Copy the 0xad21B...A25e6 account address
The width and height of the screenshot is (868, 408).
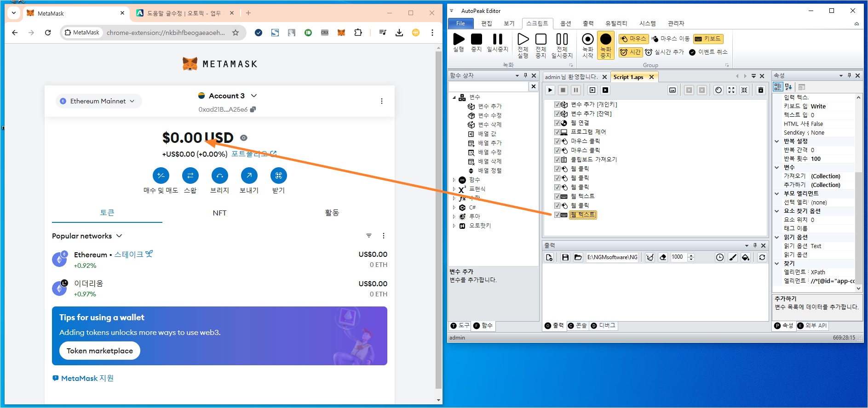pos(227,109)
